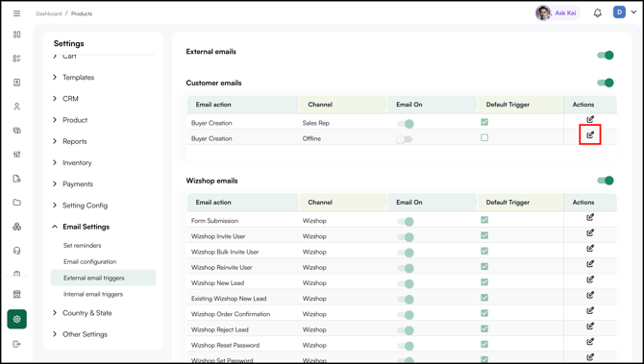Edit Wizshop Reset Password email

click(x=590, y=342)
